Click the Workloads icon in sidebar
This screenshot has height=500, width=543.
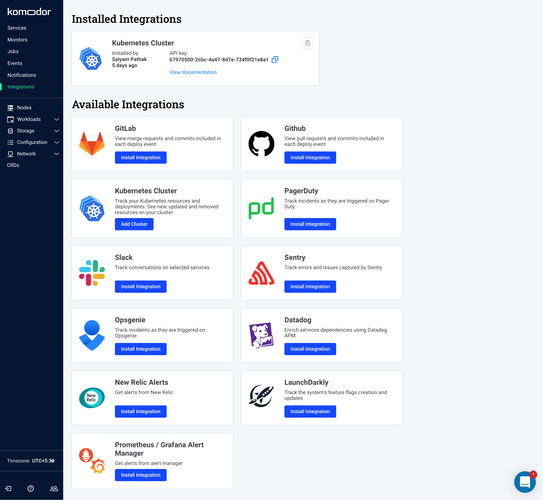10,119
